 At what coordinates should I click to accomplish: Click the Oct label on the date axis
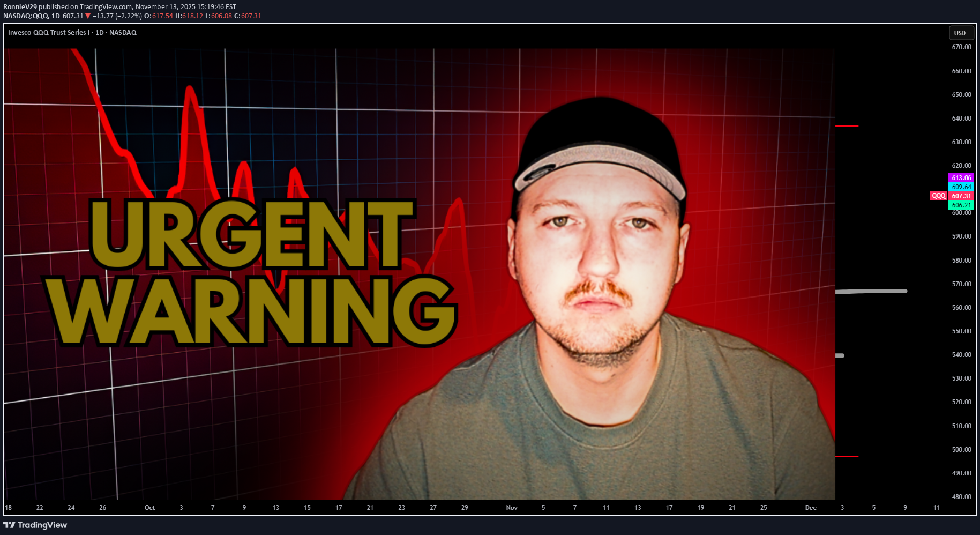tap(149, 508)
